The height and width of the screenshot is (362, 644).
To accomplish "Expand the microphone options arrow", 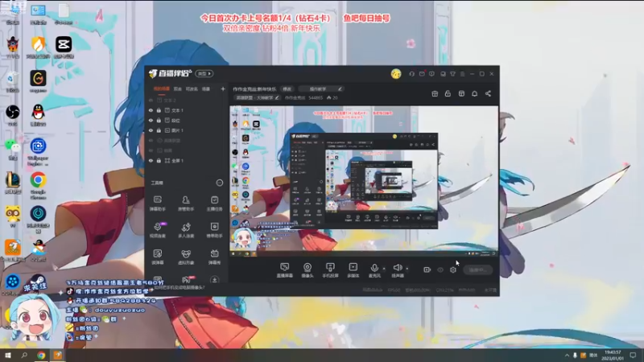I will (x=384, y=269).
